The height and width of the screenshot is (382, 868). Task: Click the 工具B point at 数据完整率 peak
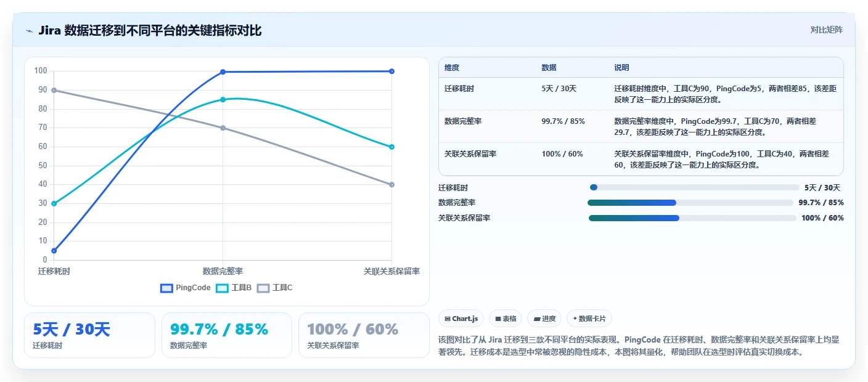(x=223, y=99)
